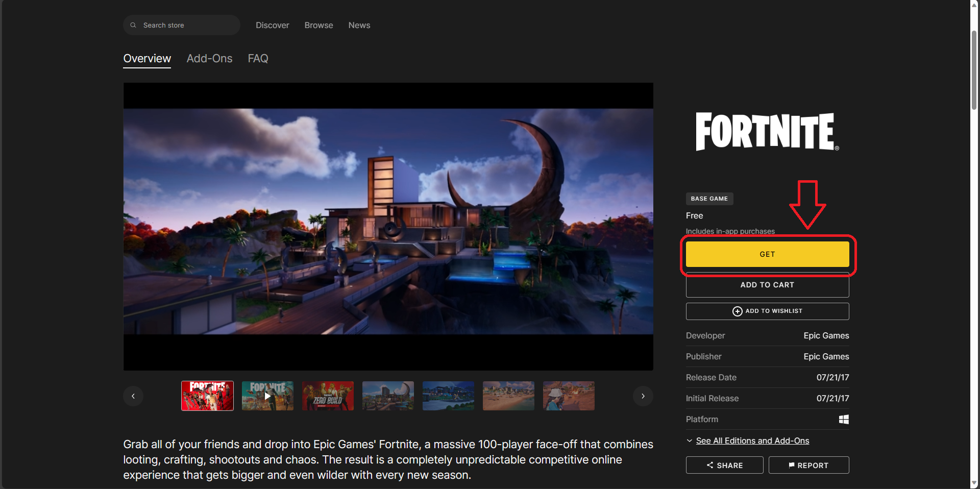Click the plus icon on Add to Wishlist
Screen dimensions: 980x489
737,311
